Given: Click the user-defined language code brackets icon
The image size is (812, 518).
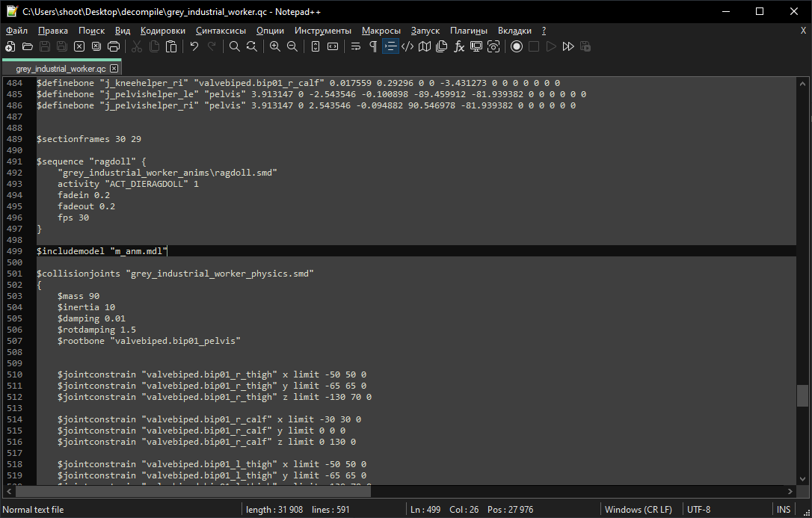Looking at the screenshot, I should (407, 46).
